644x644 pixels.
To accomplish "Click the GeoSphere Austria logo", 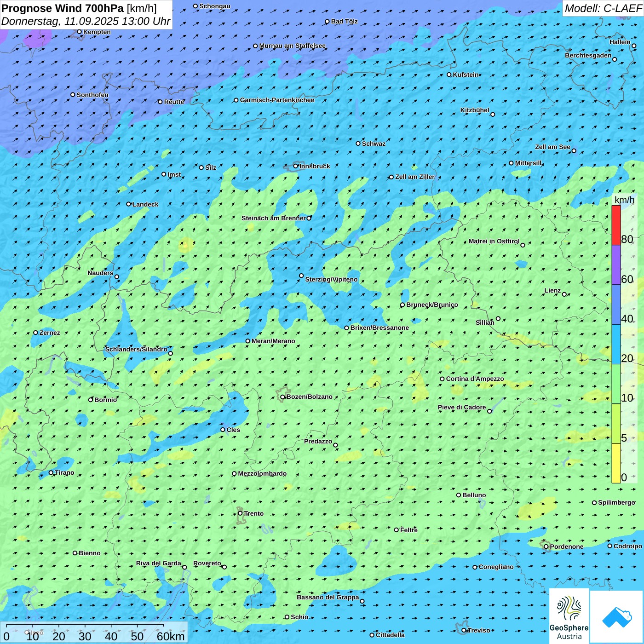I will [x=569, y=615].
